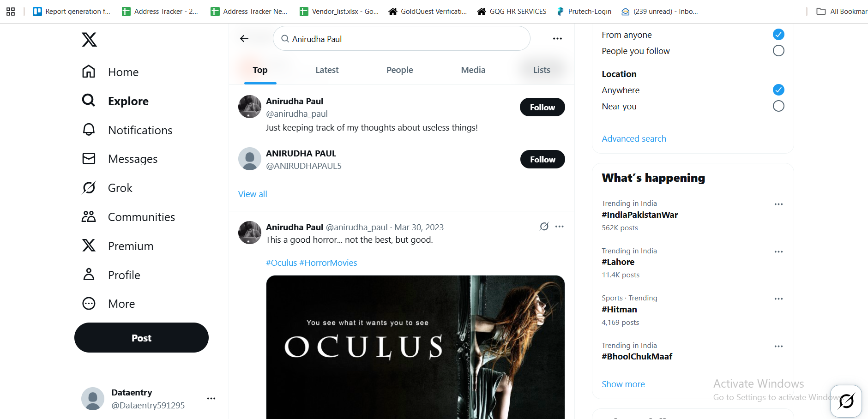Open Notifications bell icon
Screen dimensions: 868x419
click(89, 130)
